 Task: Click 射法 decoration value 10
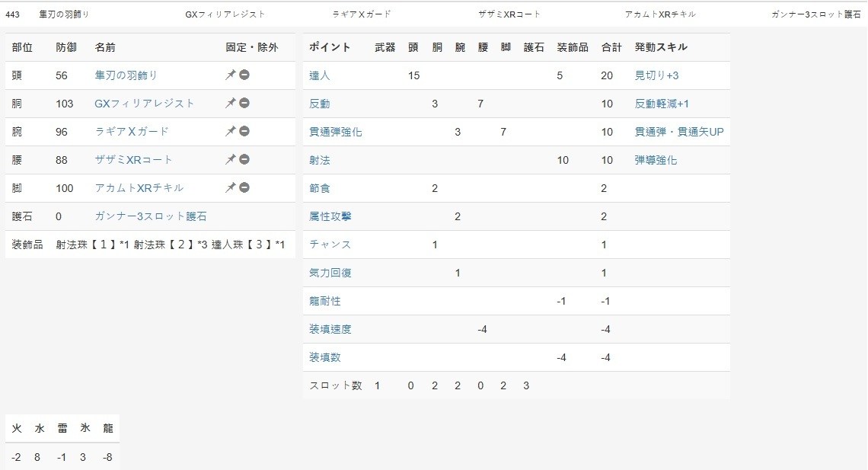pos(563,161)
